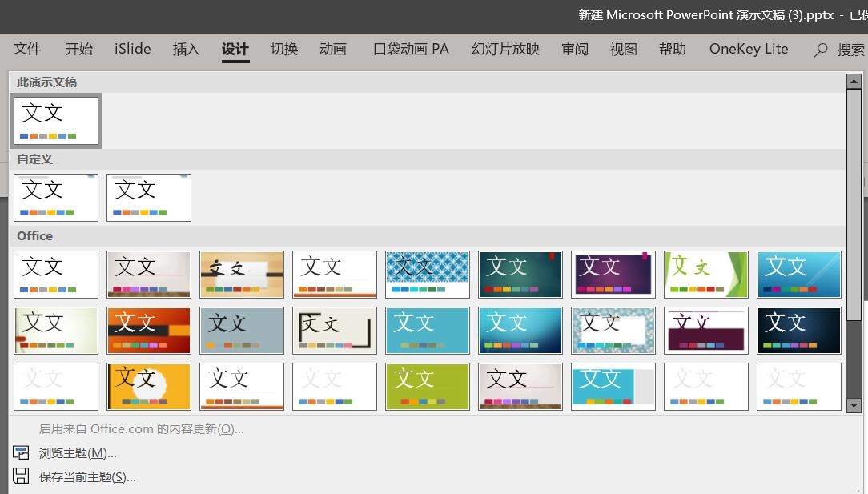Click 启用来自 Office.com 的内容更新 link

pos(140,428)
